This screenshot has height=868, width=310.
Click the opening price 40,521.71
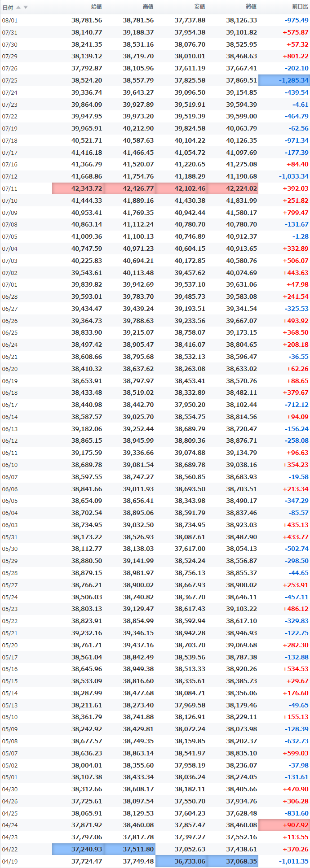click(87, 140)
